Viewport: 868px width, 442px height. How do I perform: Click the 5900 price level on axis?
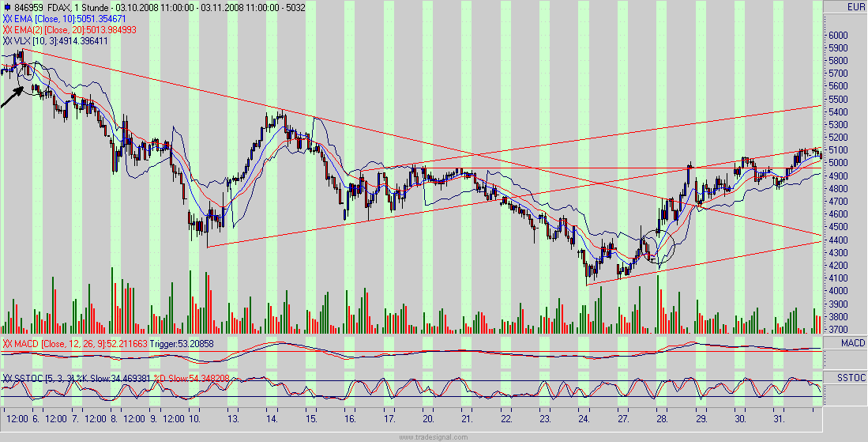(x=840, y=47)
